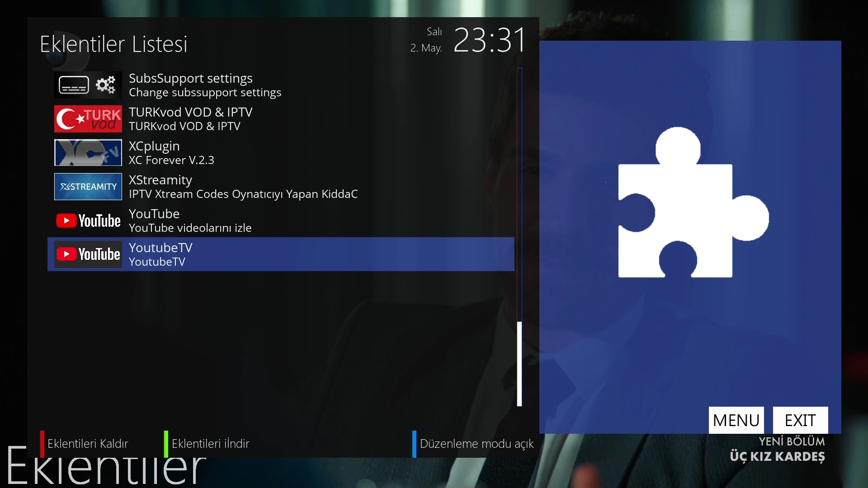Click the 'Eklentiler Listesi' title
Viewport: 868px width, 488px height.
pos(113,44)
